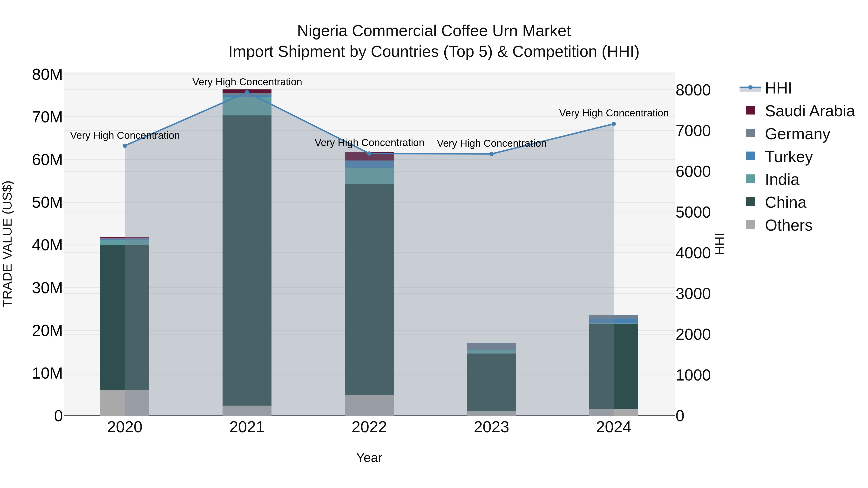The image size is (868, 488).
Task: Click the Very High Concentration label above 2022
Action: tap(369, 143)
